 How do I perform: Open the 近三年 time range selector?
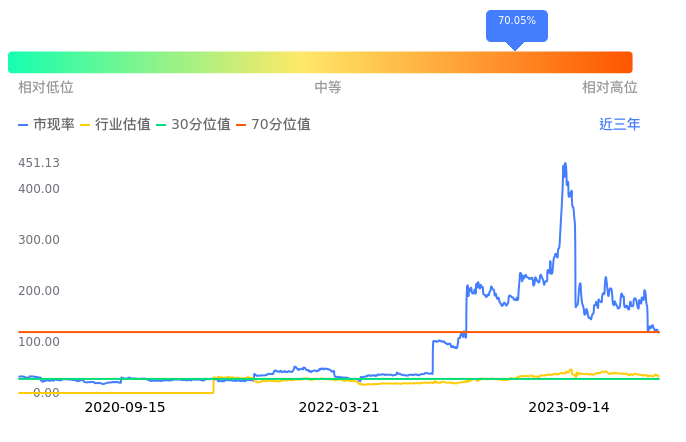[619, 125]
